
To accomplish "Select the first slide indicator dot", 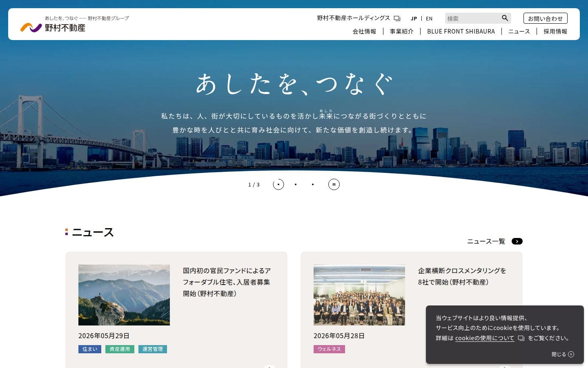I will [x=278, y=184].
